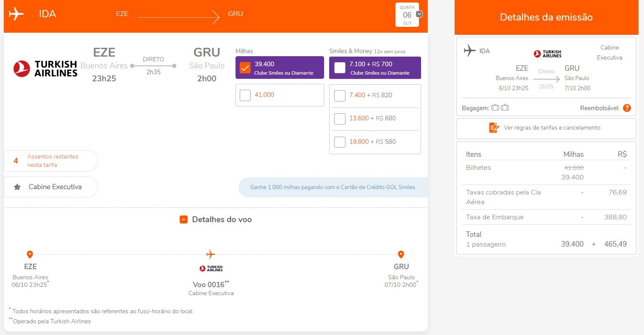
Task: Click the GRU destination location pin
Action: (401, 254)
